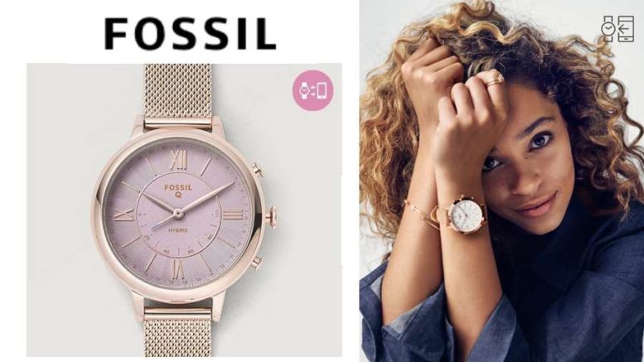644x362 pixels.
Task: Click the watch crown on the case
Action: (x=271, y=215)
